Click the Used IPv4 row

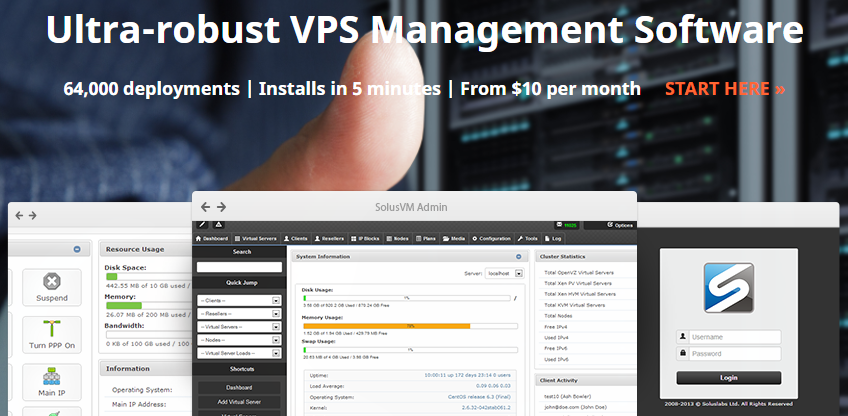point(586,338)
